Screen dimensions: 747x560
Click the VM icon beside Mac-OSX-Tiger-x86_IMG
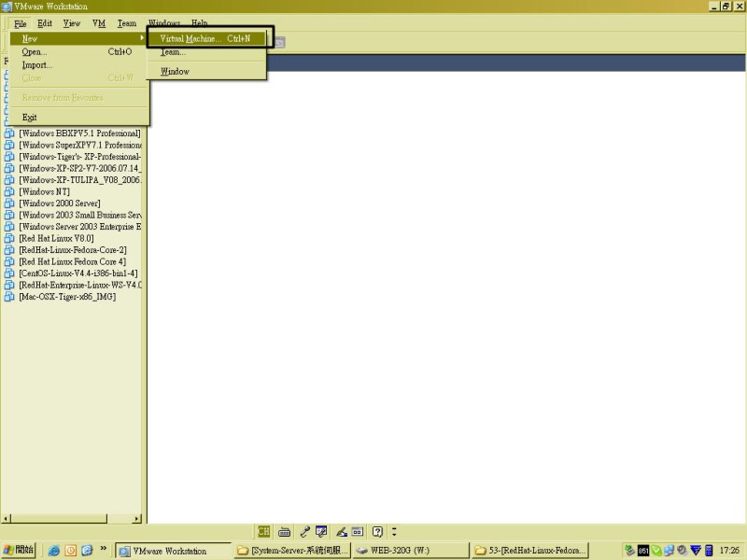click(x=9, y=297)
